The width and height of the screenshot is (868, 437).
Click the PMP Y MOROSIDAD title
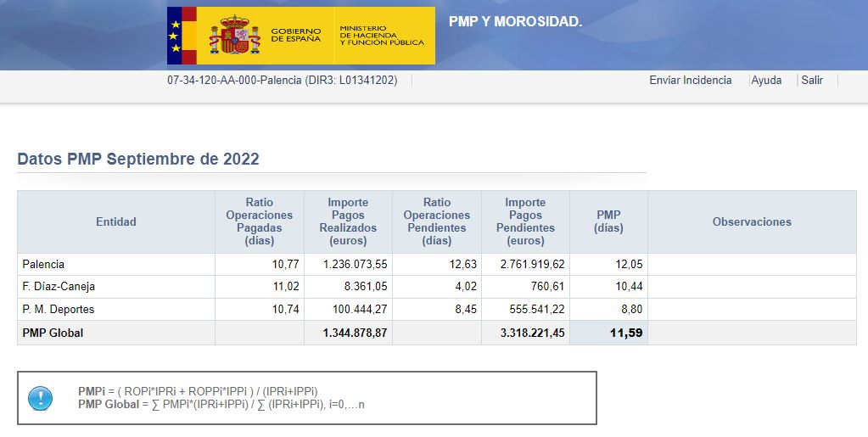(515, 21)
